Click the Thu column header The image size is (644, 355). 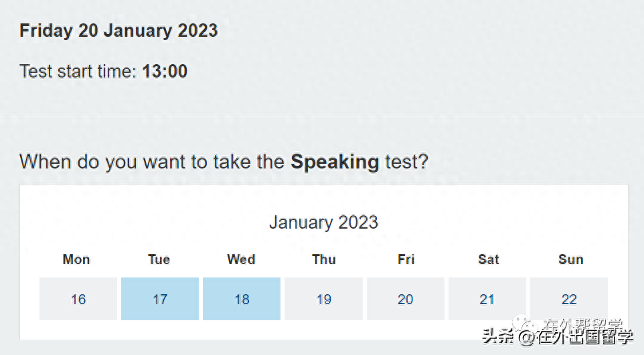coord(324,259)
